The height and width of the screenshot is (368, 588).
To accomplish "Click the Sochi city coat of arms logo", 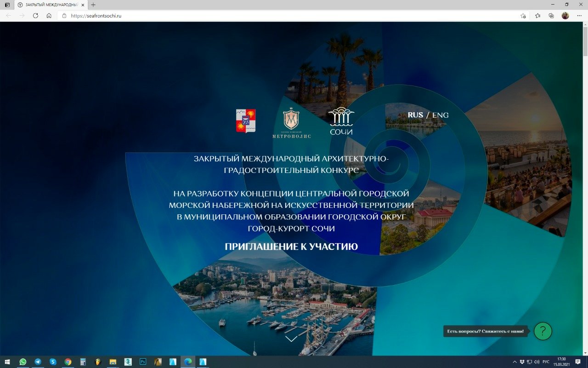I will pos(246,121).
